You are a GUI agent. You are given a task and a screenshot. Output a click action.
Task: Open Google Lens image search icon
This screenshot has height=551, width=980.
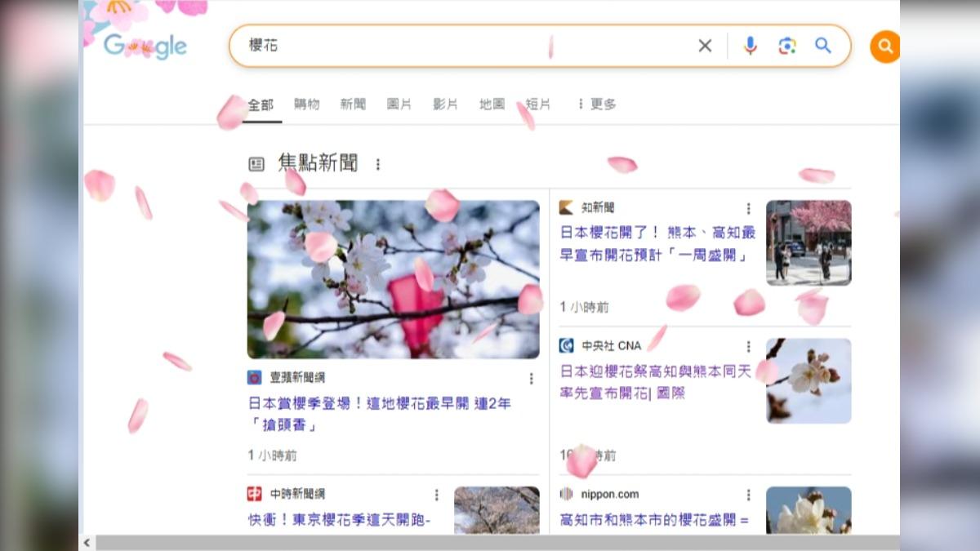pos(786,46)
